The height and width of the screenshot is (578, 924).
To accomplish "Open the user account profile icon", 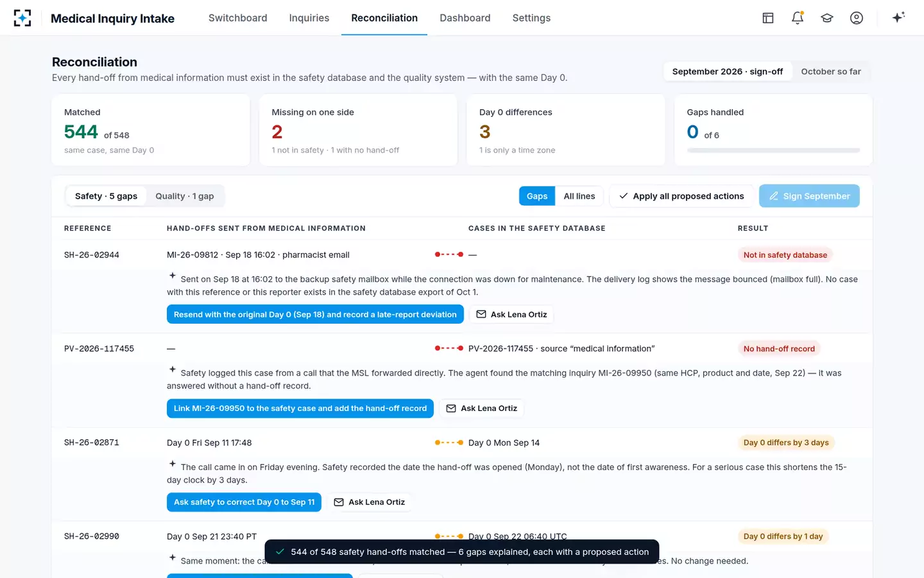I will [x=857, y=18].
